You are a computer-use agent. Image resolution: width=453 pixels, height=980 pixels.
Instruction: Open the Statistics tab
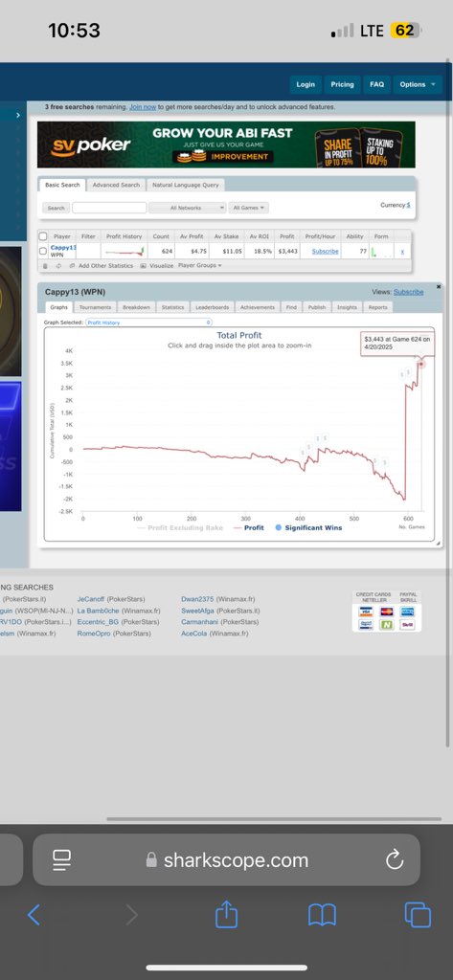(x=172, y=307)
